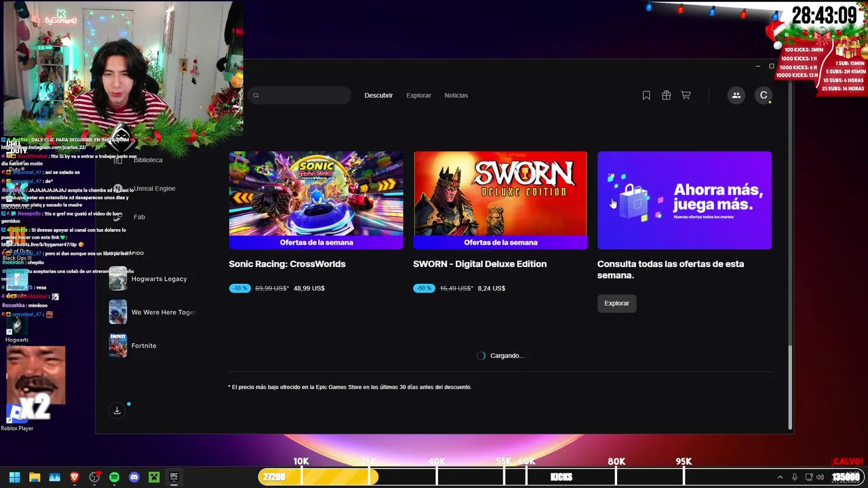The image size is (868, 488).
Task: Click the 'Ahorra más, juega más' promo banner
Action: (684, 200)
